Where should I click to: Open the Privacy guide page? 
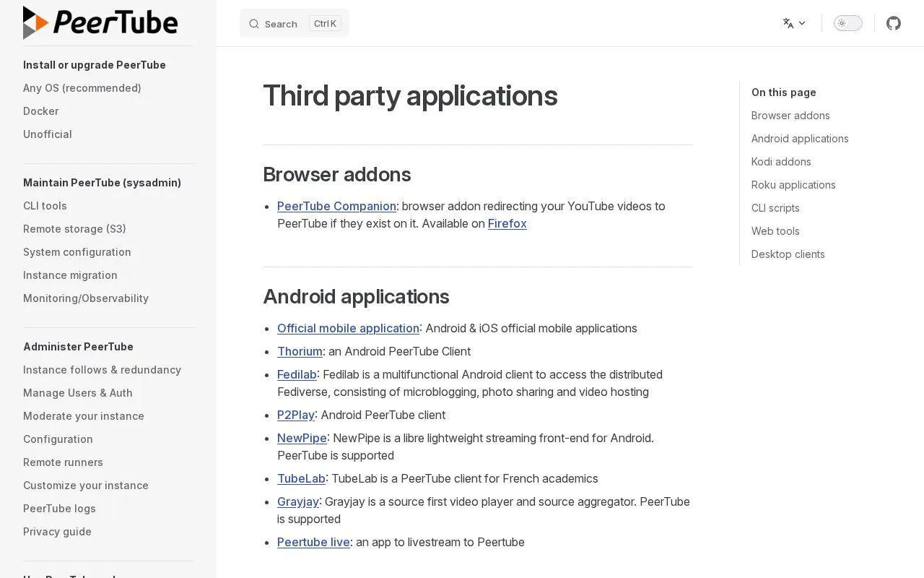(57, 532)
